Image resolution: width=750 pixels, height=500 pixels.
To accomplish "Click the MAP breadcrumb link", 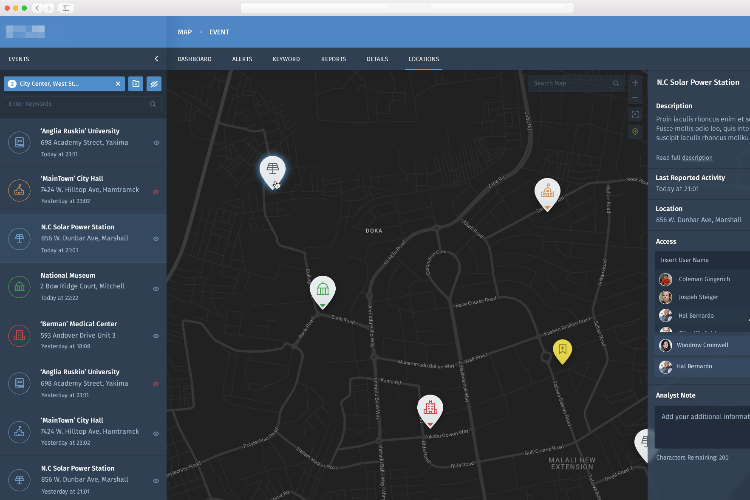I will [x=185, y=32].
